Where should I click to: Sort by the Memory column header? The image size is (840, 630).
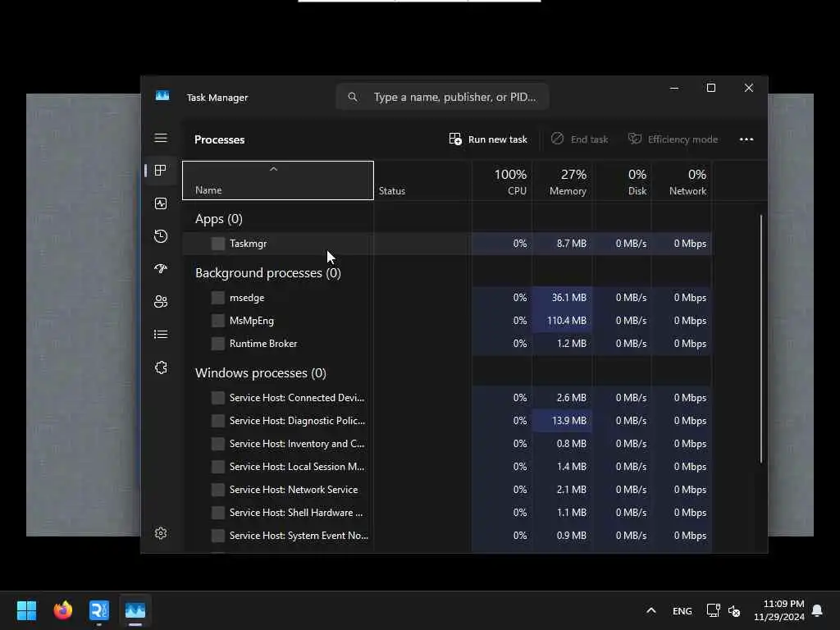562,180
